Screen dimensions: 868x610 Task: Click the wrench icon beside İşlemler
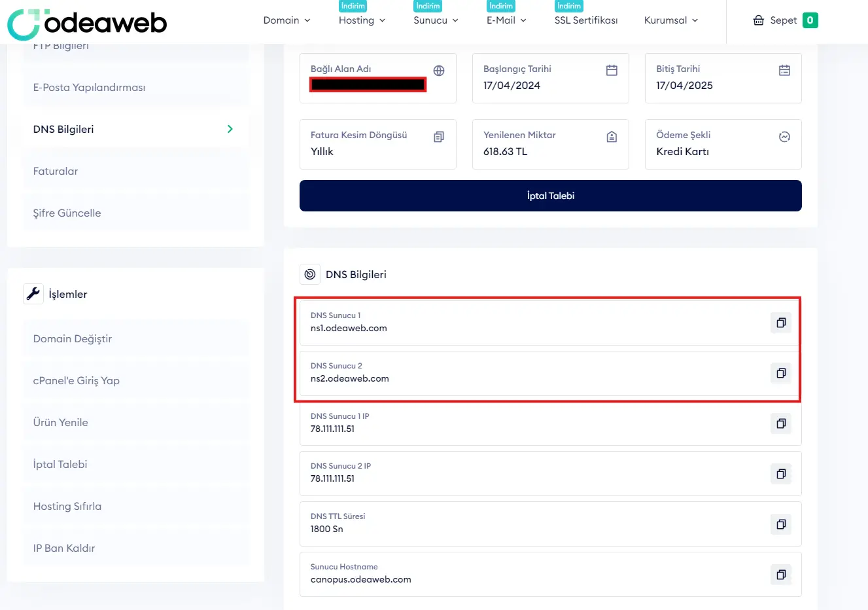[33, 294]
